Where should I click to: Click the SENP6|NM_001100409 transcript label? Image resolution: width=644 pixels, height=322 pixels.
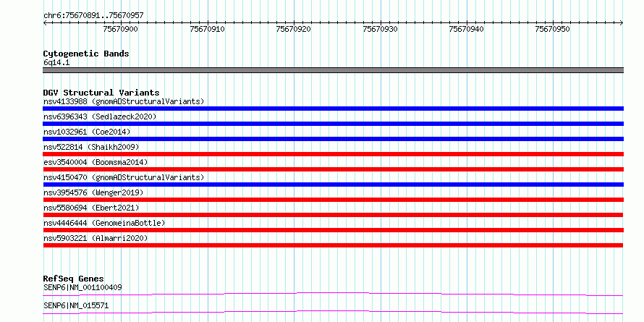[82, 287]
